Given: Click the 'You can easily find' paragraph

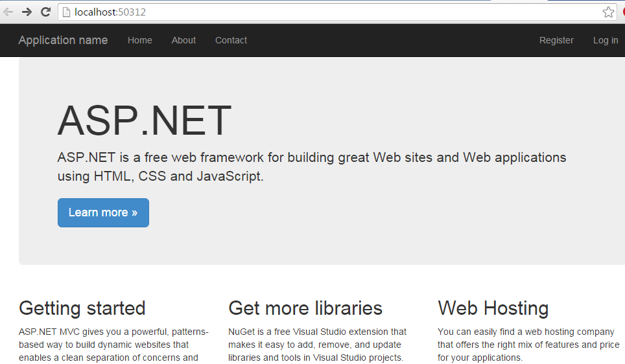Looking at the screenshot, I should 528,345.
